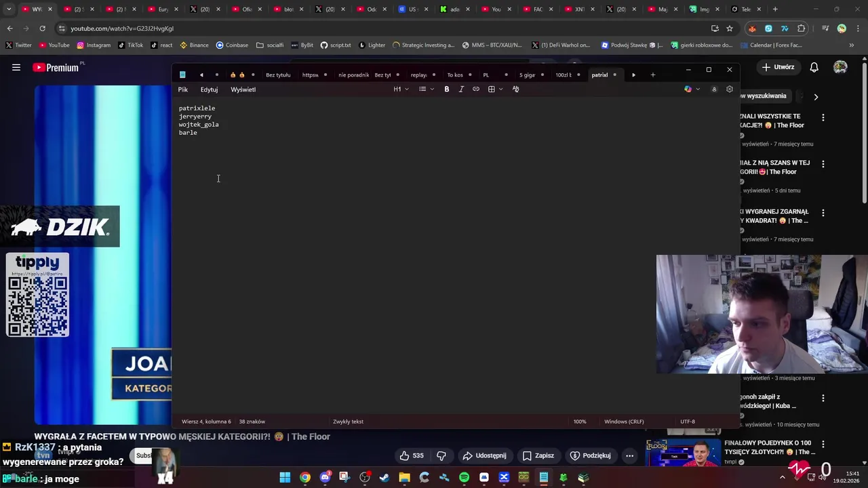Open the list style dropdown

pyautogui.click(x=427, y=89)
